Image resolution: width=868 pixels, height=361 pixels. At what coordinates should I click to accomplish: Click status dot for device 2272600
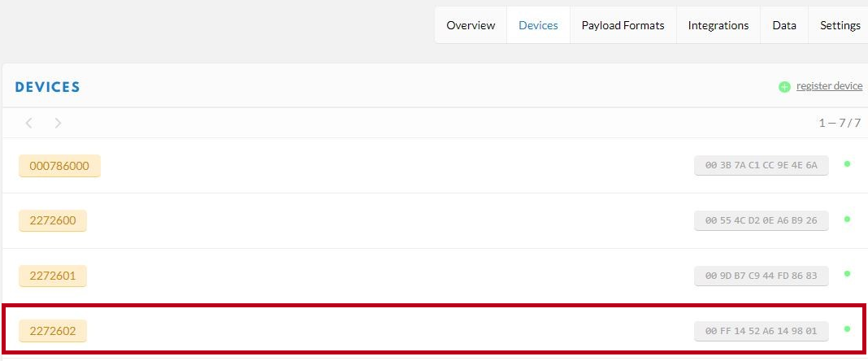click(x=847, y=219)
